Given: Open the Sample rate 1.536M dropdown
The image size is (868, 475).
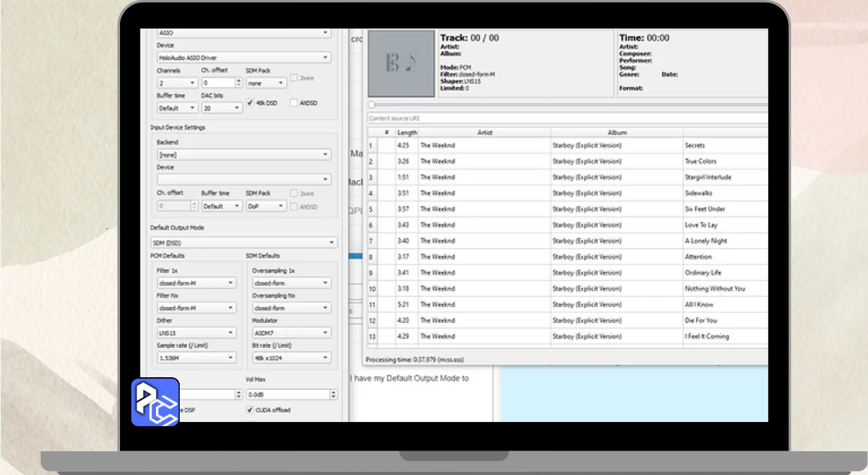Looking at the screenshot, I should tap(196, 358).
